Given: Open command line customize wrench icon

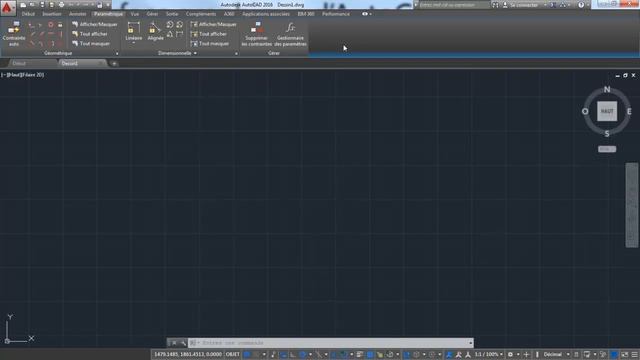Looking at the screenshot, I should tap(182, 343).
